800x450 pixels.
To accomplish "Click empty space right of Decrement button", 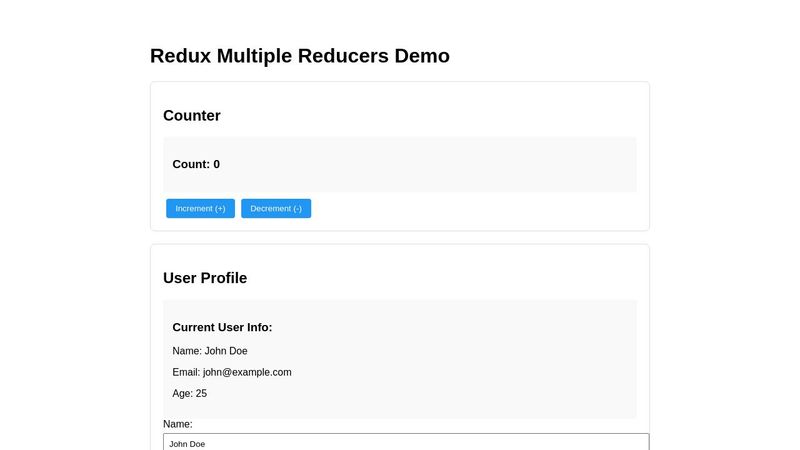I will (x=470, y=208).
